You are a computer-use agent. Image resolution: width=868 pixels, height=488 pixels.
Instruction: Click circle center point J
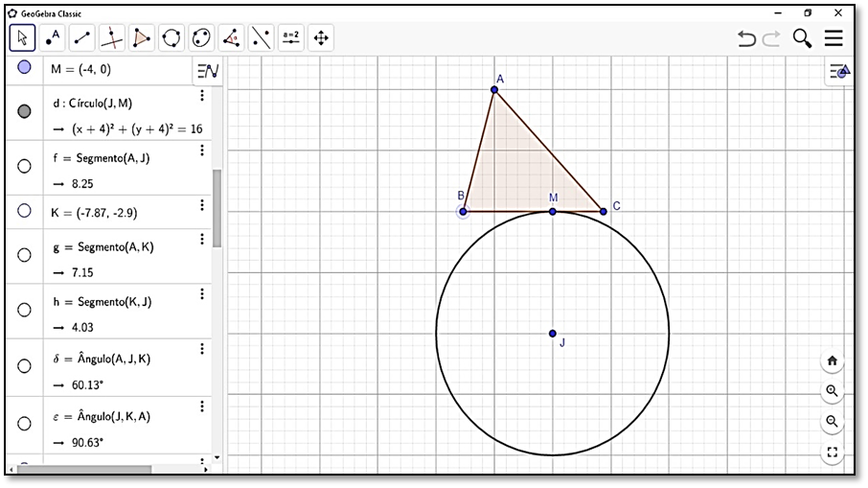click(553, 334)
